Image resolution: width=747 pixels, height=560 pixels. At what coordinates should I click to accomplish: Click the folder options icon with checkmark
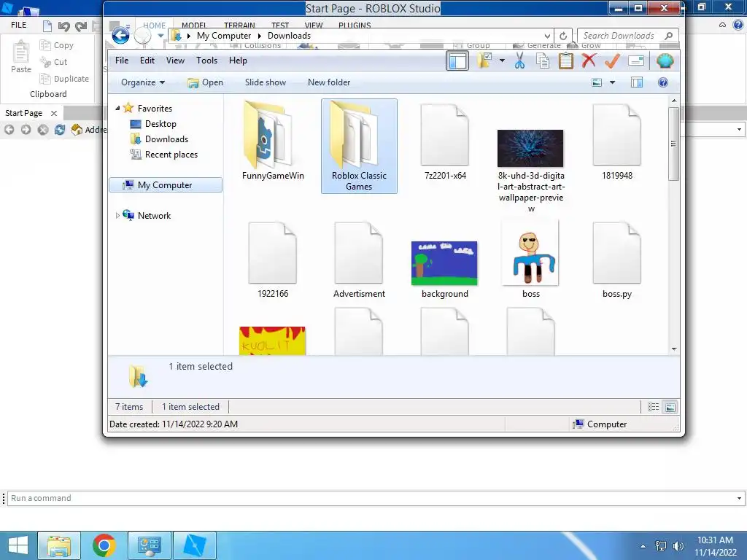[x=484, y=61]
